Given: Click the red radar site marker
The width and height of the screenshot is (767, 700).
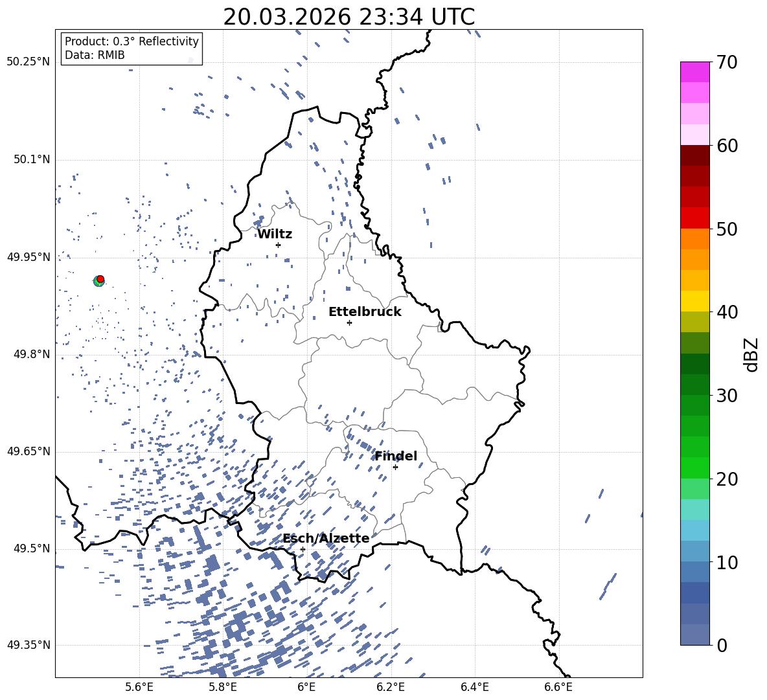Looking at the screenshot, I should pyautogui.click(x=100, y=279).
